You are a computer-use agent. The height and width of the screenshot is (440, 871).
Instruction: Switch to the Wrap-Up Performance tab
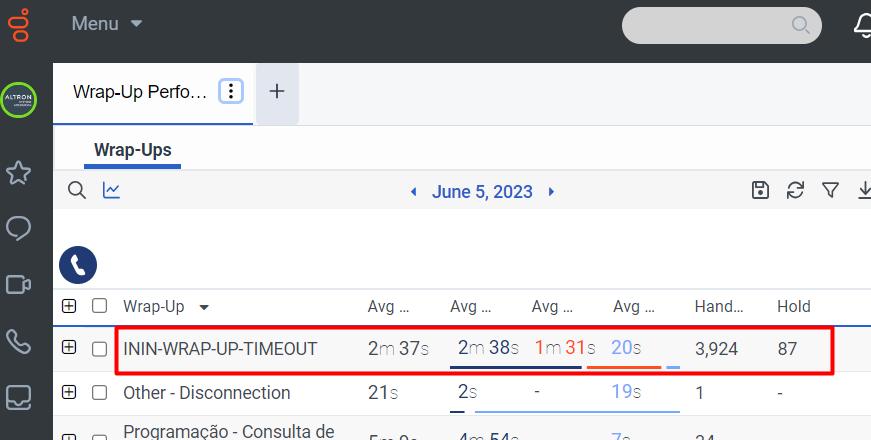[140, 92]
